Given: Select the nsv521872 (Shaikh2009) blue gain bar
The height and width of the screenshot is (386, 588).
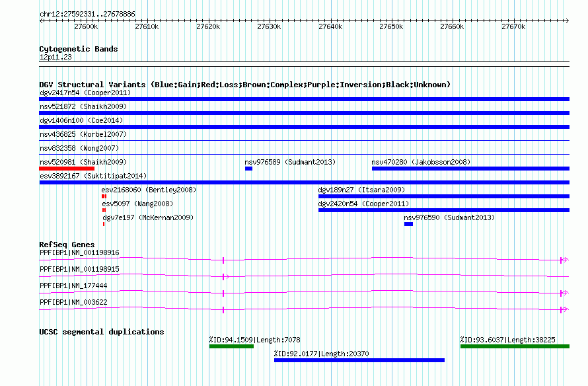Looking at the screenshot, I should point(304,113).
